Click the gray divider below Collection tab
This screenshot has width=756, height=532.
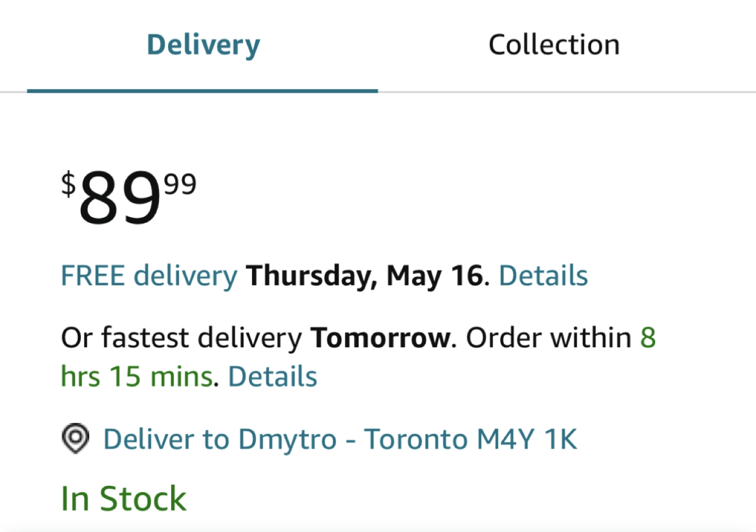(567, 92)
